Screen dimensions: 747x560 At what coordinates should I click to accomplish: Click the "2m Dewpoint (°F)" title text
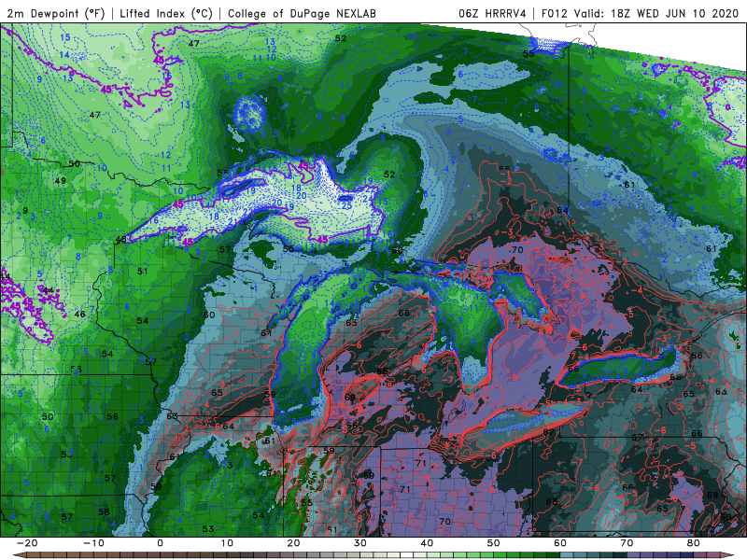(56, 13)
